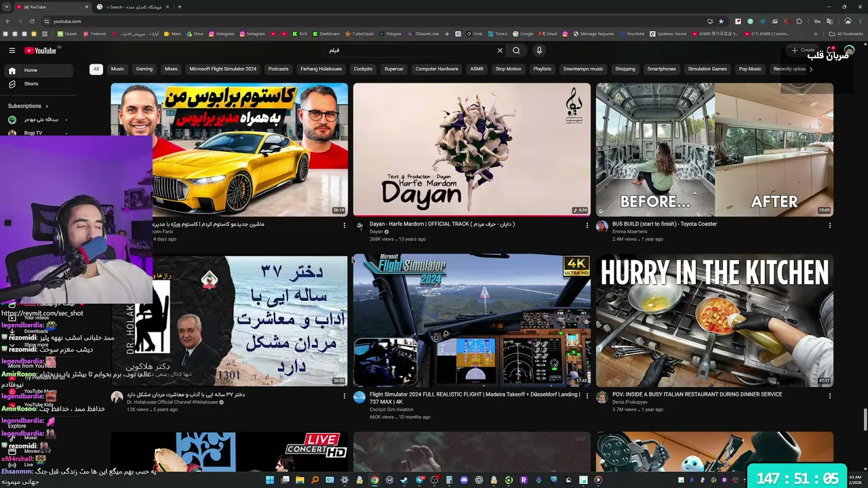
Task: Start voice search with the microphone
Action: pyautogui.click(x=539, y=50)
